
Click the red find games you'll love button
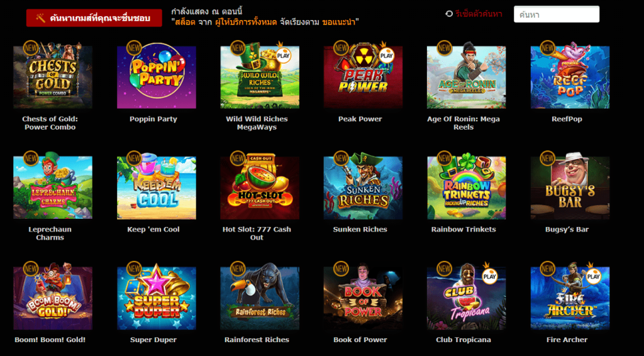tap(94, 18)
